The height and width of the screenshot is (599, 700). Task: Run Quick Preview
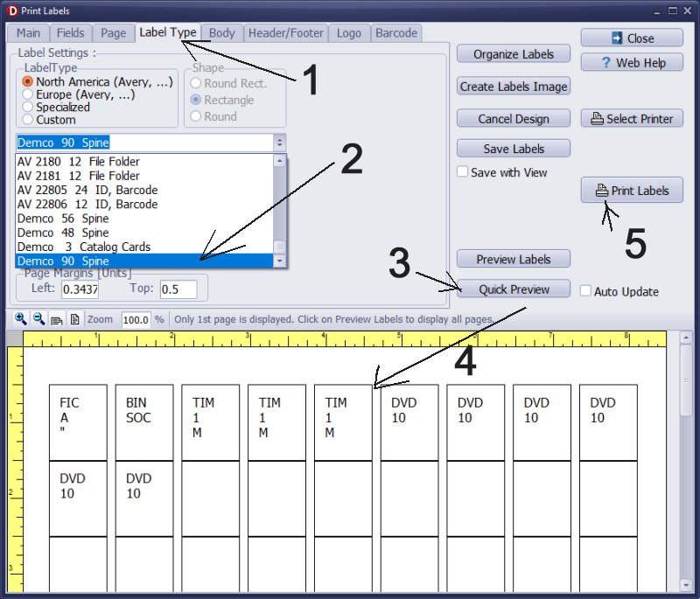click(x=514, y=289)
